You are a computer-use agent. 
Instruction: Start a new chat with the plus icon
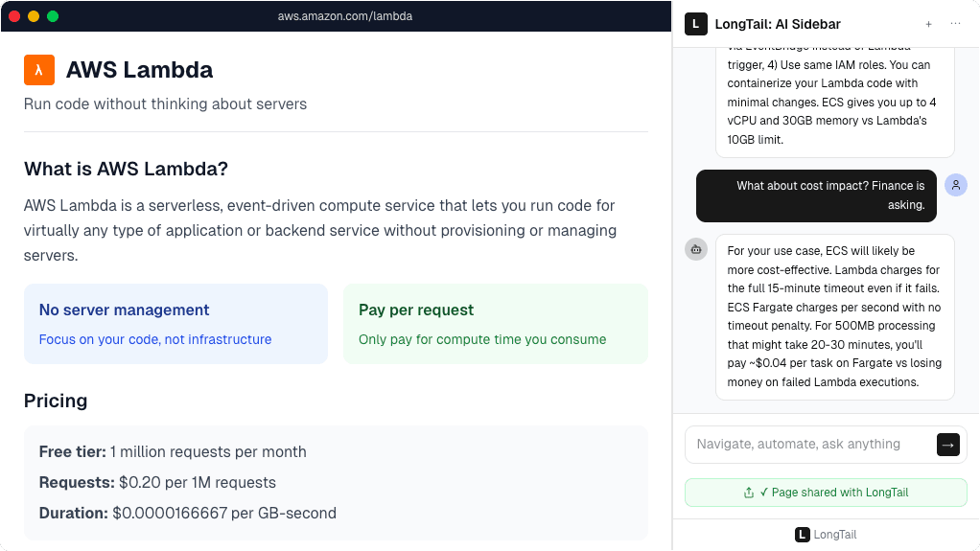(929, 24)
